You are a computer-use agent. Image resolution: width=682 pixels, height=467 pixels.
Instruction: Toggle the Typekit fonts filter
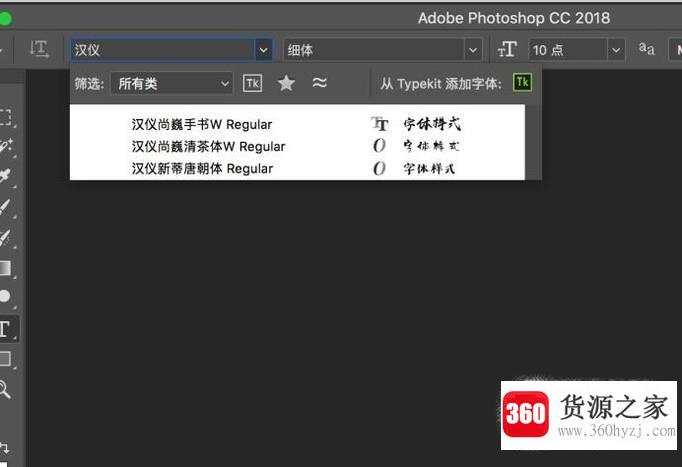tap(253, 83)
